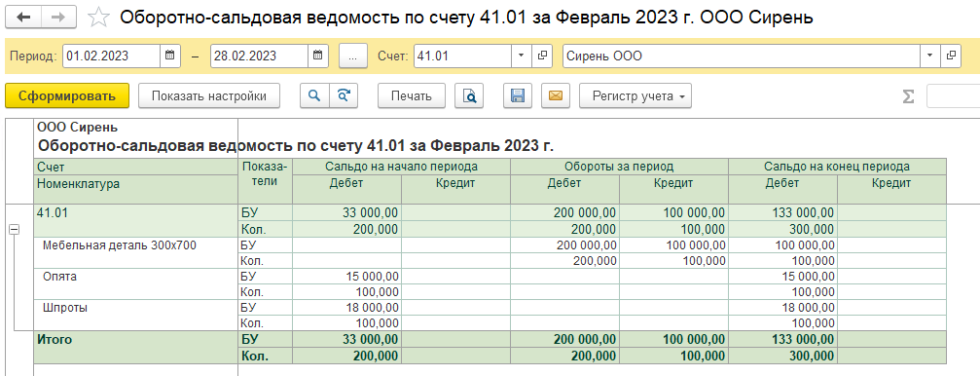Add report to favorites with star icon

coord(98,17)
